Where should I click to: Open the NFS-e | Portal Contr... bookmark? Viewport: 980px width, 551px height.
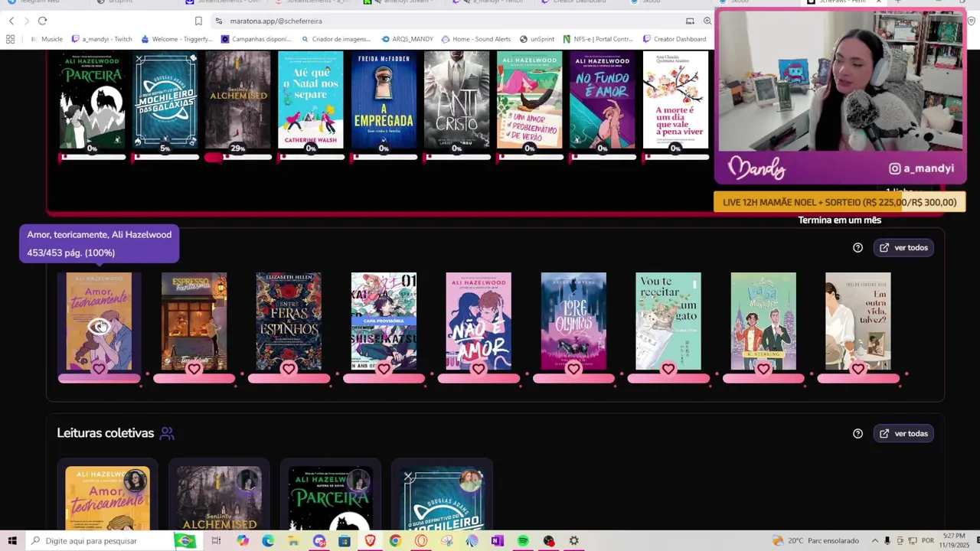point(598,39)
